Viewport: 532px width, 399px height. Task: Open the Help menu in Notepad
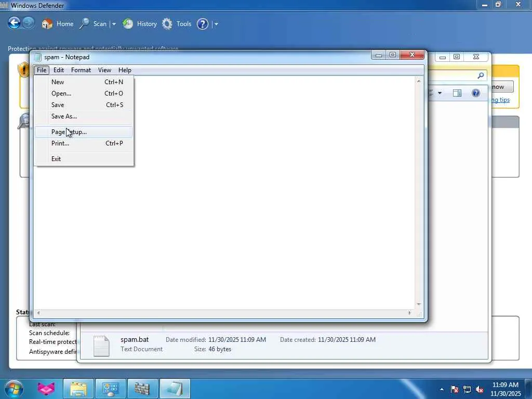tap(125, 70)
